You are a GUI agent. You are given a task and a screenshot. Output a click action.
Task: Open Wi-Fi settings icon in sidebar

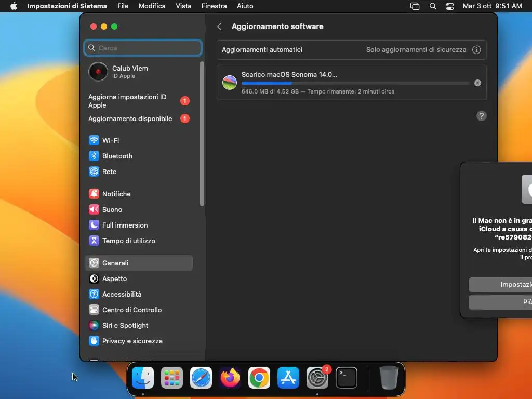pos(94,140)
